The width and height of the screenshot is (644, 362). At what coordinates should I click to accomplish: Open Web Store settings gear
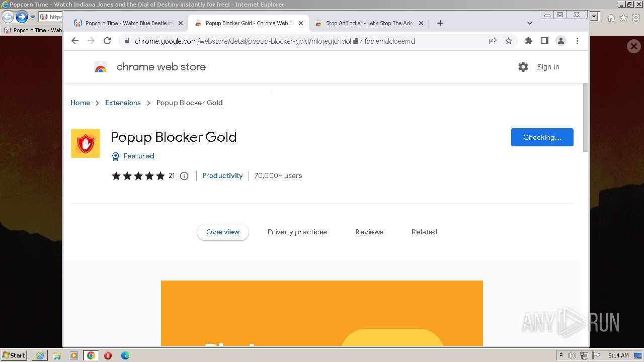[523, 67]
